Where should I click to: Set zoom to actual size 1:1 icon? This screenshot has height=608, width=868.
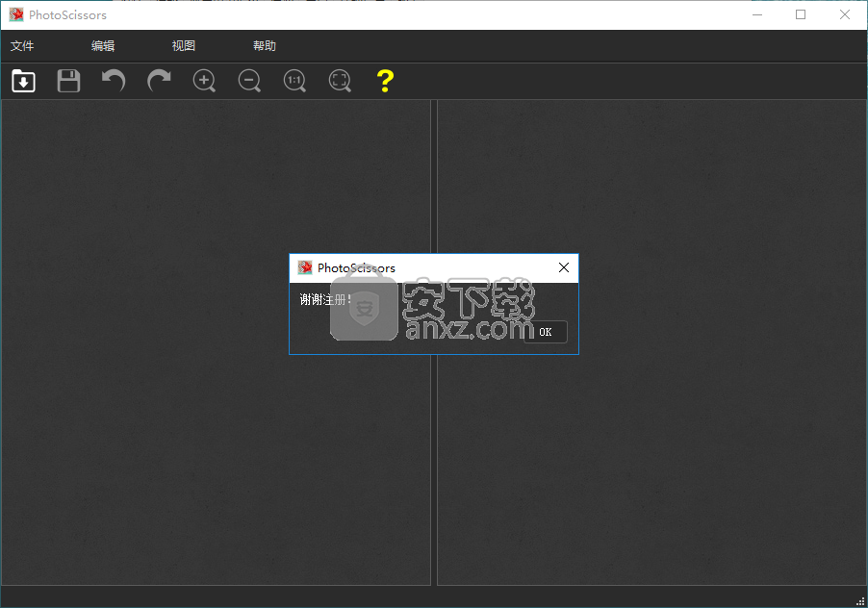[294, 81]
